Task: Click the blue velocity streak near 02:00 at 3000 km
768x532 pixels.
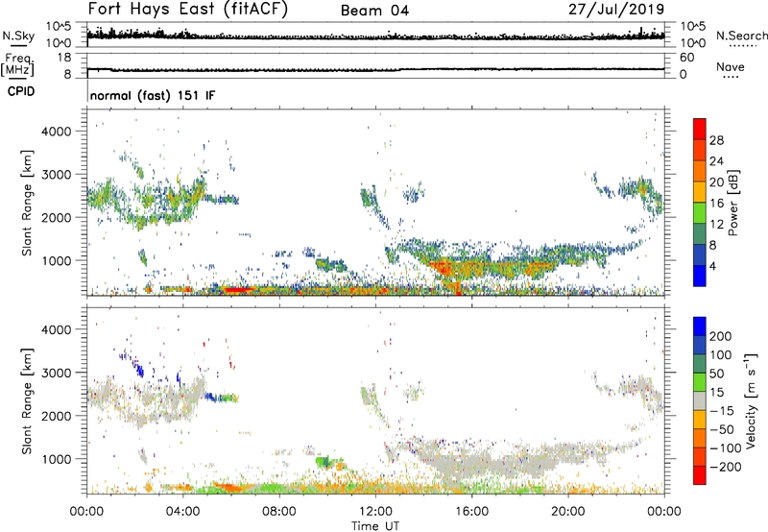Action: click(139, 368)
